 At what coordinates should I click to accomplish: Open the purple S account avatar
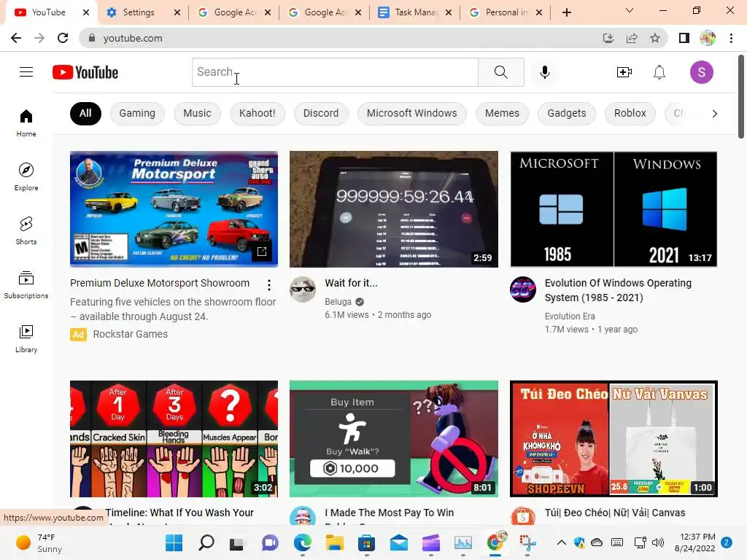tap(701, 72)
